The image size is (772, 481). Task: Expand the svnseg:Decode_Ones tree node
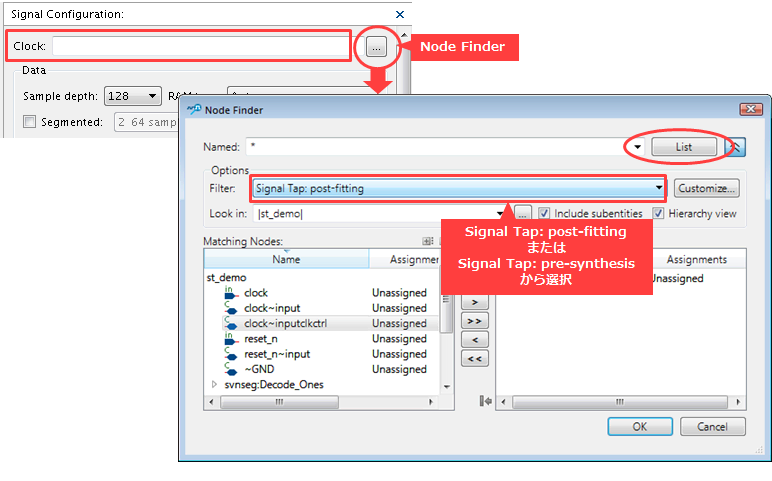[214, 385]
